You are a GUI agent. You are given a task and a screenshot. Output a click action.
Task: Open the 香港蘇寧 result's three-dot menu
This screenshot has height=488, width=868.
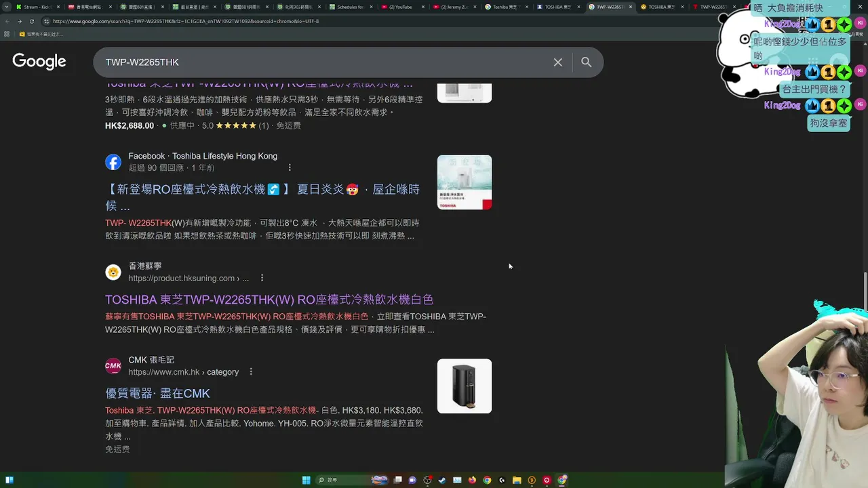tap(262, 278)
